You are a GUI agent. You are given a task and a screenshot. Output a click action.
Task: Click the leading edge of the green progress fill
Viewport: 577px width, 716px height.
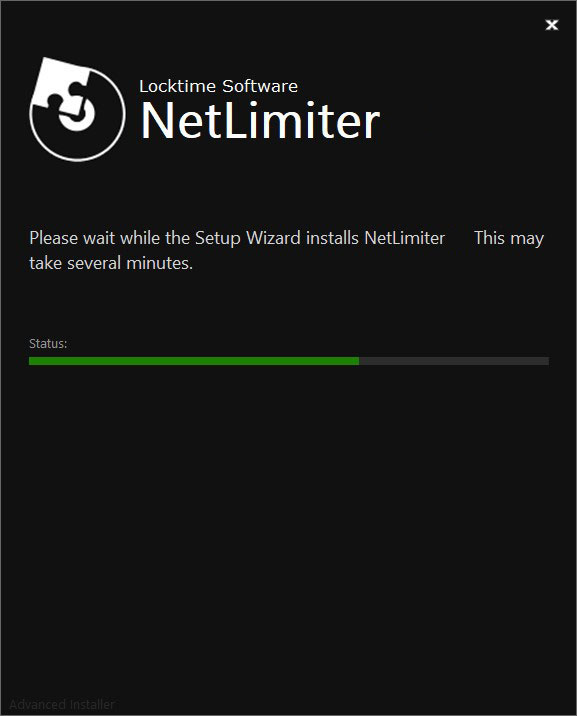point(357,361)
